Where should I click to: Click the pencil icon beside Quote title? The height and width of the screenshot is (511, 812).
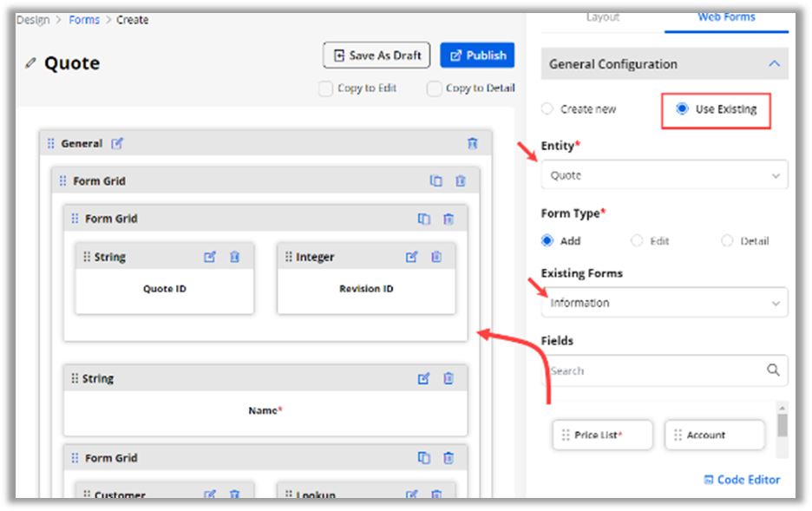click(x=31, y=63)
